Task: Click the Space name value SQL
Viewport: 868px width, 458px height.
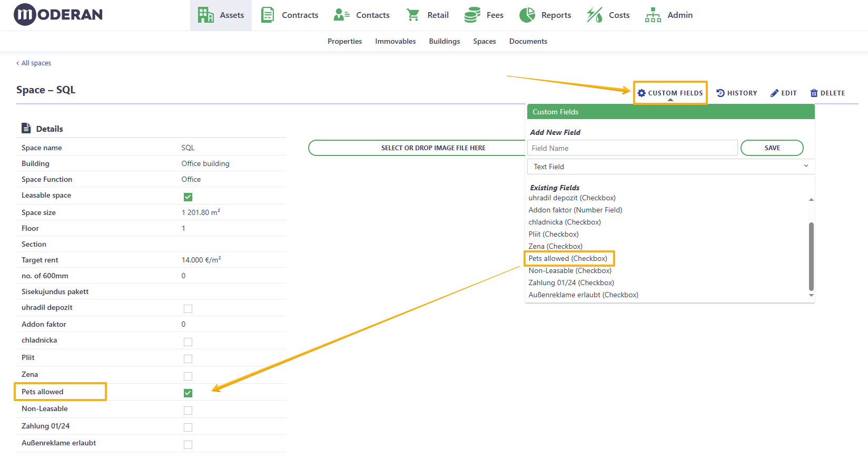Action: (x=188, y=148)
